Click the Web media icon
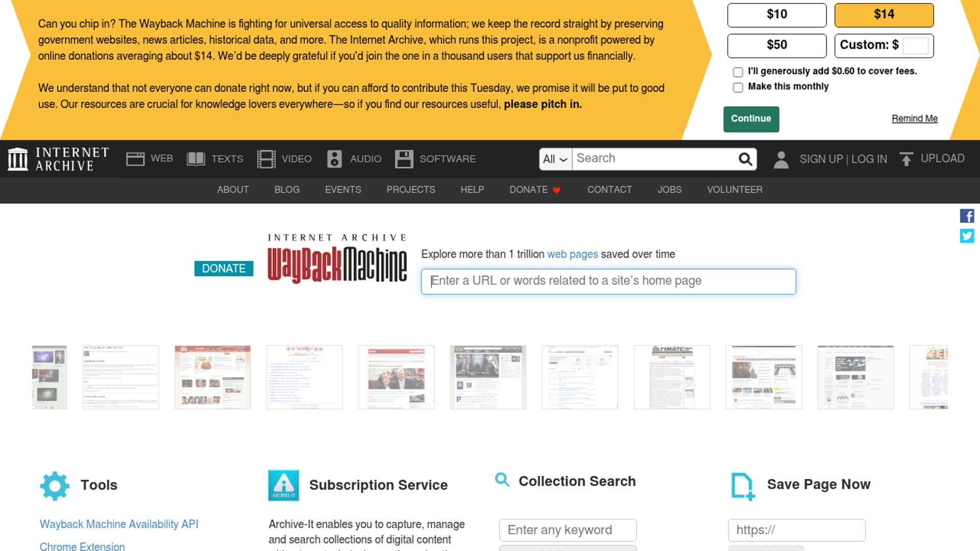 click(x=135, y=159)
